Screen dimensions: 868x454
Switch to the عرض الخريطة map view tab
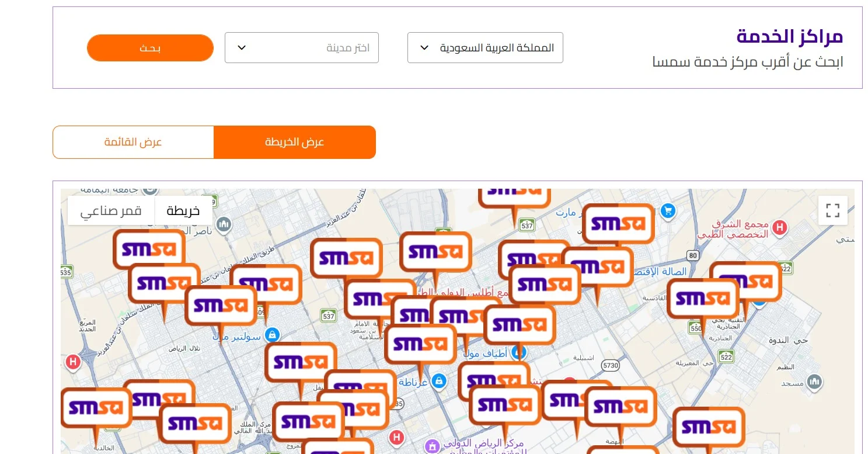click(295, 142)
